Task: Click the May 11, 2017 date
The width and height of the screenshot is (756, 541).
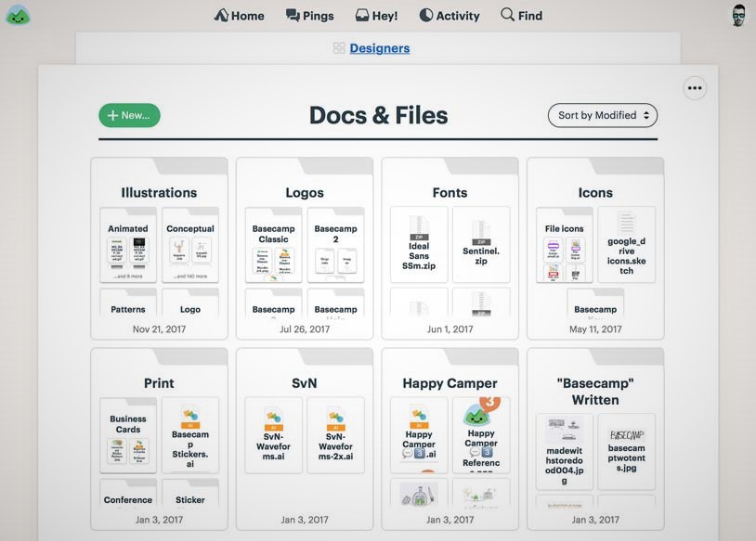Action: (595, 329)
